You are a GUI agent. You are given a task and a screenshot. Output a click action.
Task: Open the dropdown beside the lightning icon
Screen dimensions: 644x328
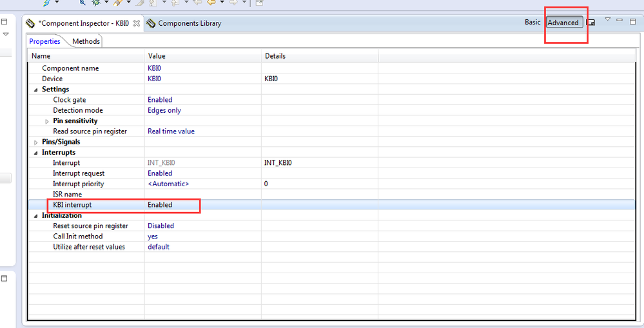click(57, 2)
